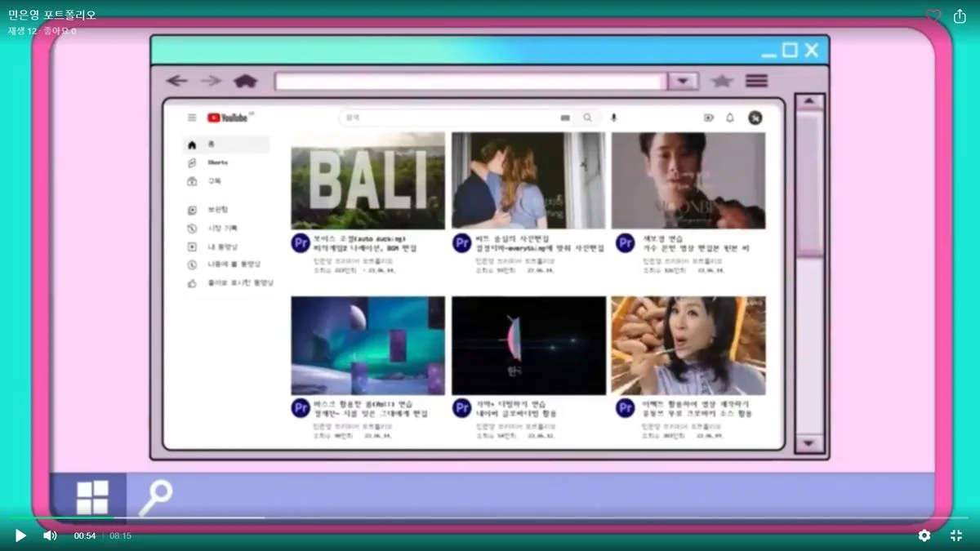
Task: Toggle the on-screen keyboard in the search field
Action: [565, 118]
